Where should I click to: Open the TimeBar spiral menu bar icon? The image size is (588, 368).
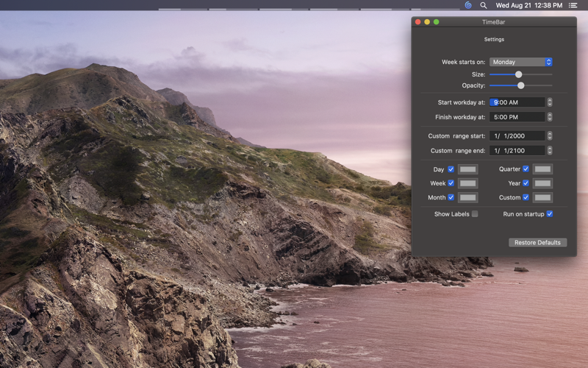(x=468, y=5)
